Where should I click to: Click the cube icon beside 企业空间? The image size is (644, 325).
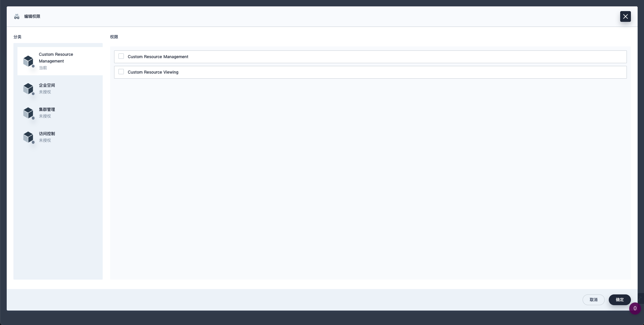(29, 89)
